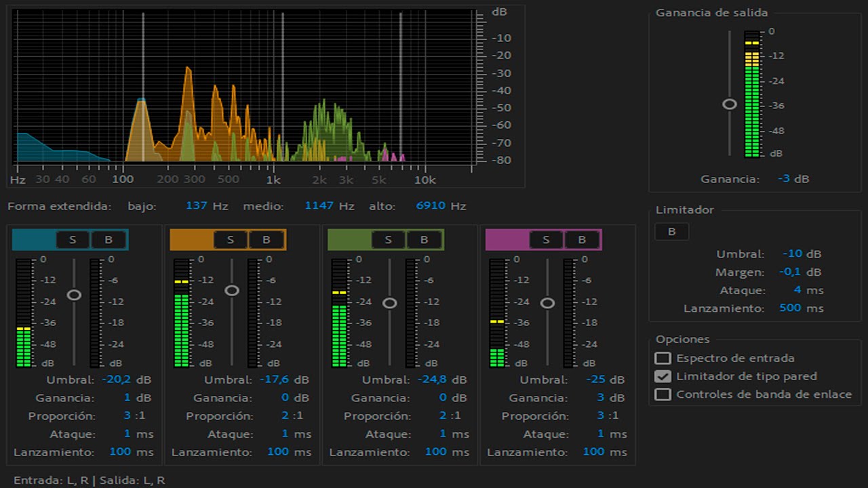Edit the bajo crossover value 137

[197, 205]
